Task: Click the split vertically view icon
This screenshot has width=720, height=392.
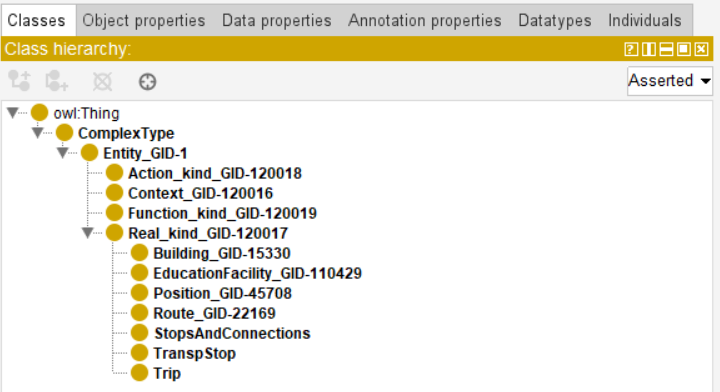Action: (649, 49)
